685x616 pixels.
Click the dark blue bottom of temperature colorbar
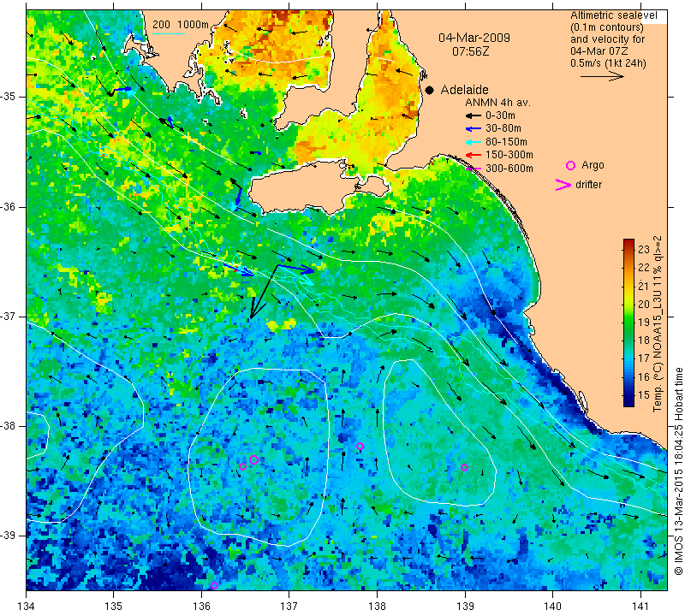(x=628, y=403)
